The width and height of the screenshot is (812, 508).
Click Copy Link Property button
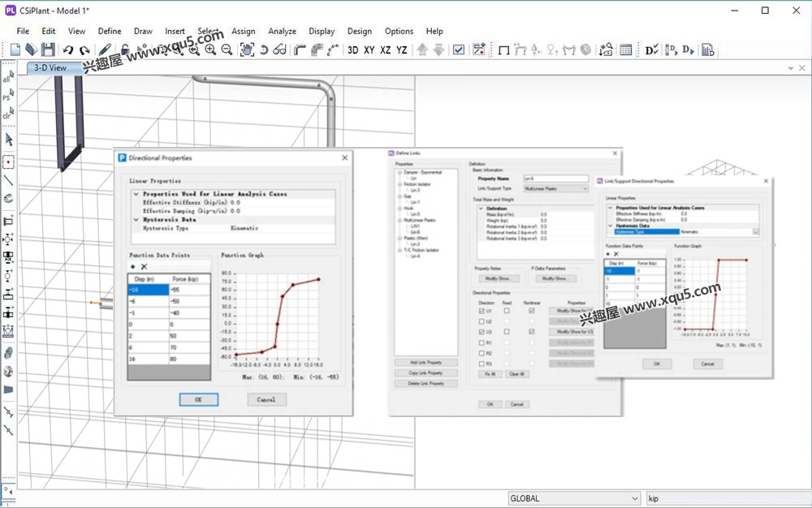(x=425, y=372)
